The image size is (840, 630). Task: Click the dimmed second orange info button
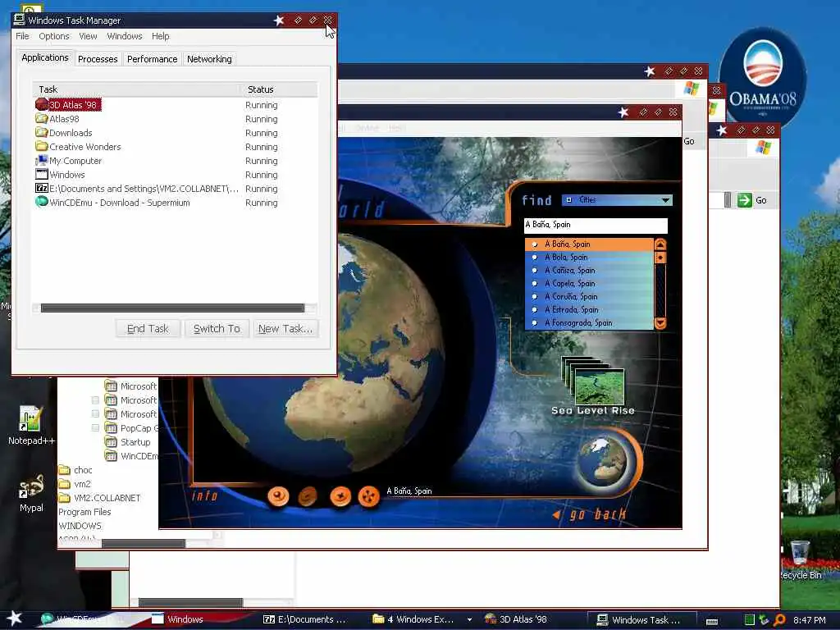(308, 496)
